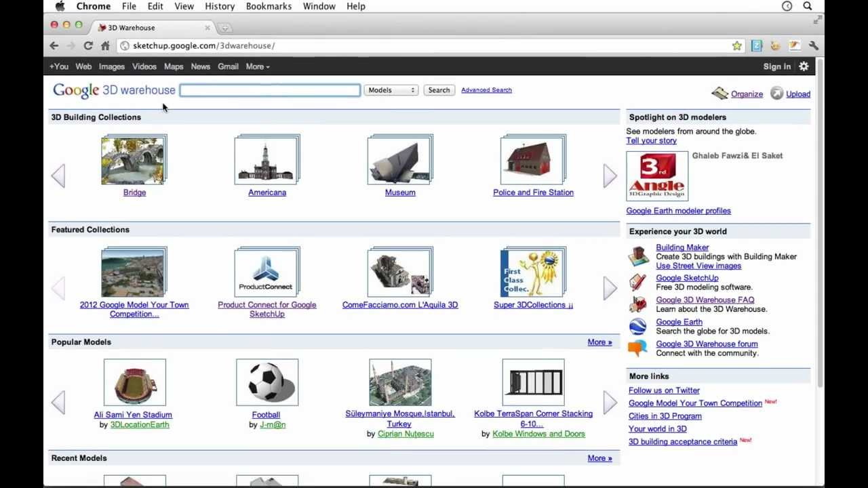The width and height of the screenshot is (868, 488).
Task: Open a new tab button
Action: pyautogui.click(x=224, y=28)
